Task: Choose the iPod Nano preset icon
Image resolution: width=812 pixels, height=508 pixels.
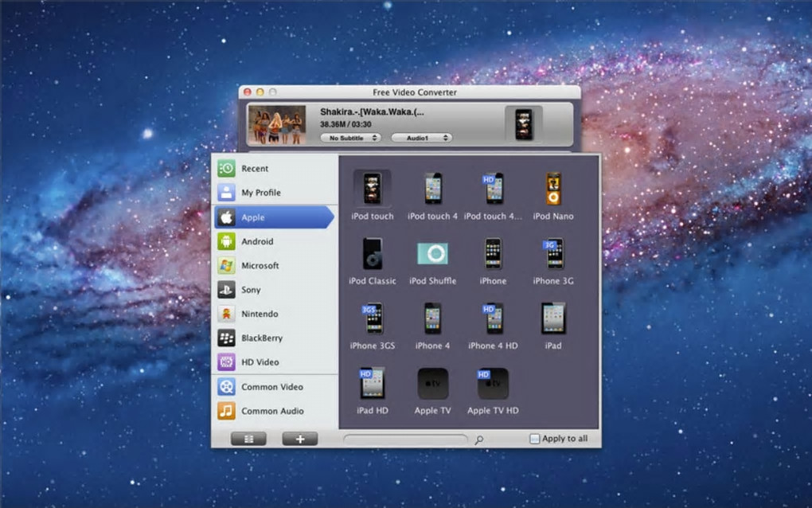Action: click(552, 190)
